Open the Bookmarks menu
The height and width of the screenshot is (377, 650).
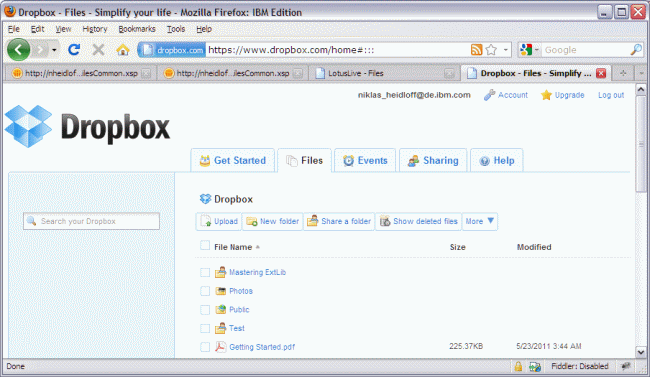click(x=137, y=29)
